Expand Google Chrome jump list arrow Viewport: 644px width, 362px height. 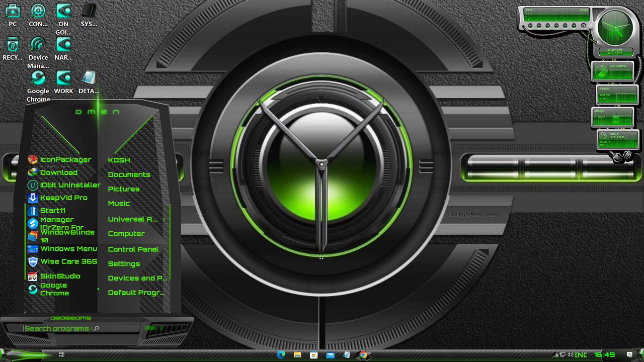pos(98,289)
